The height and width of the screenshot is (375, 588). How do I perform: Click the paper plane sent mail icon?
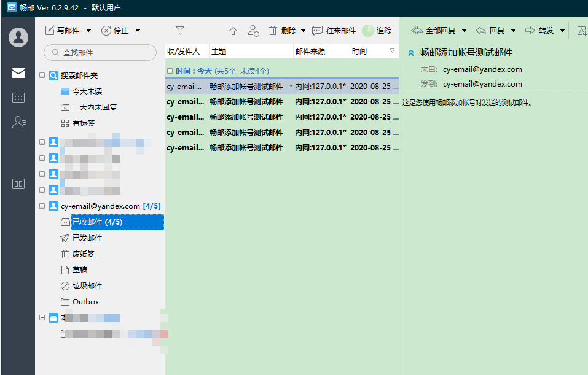[65, 238]
